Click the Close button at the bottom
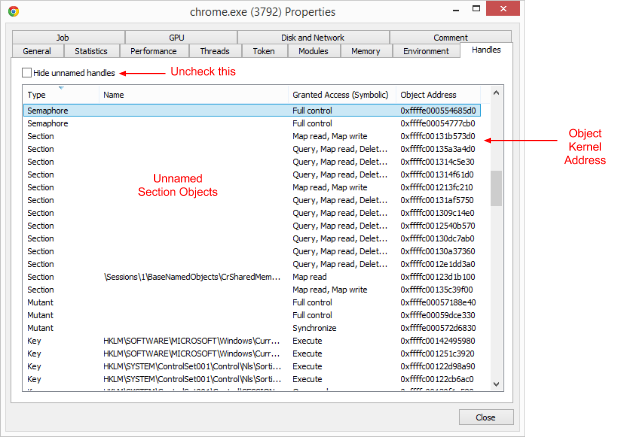624x437 pixels. click(x=486, y=417)
